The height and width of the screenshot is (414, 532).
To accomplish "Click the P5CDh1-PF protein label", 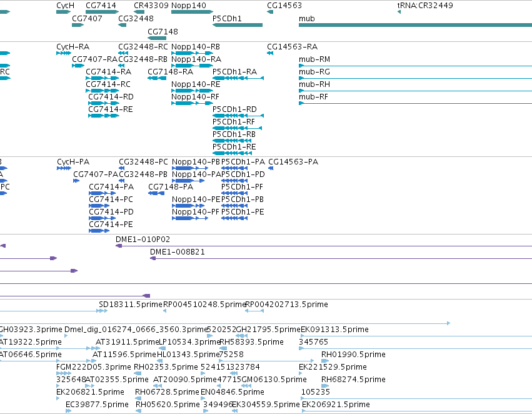I will tap(242, 187).
